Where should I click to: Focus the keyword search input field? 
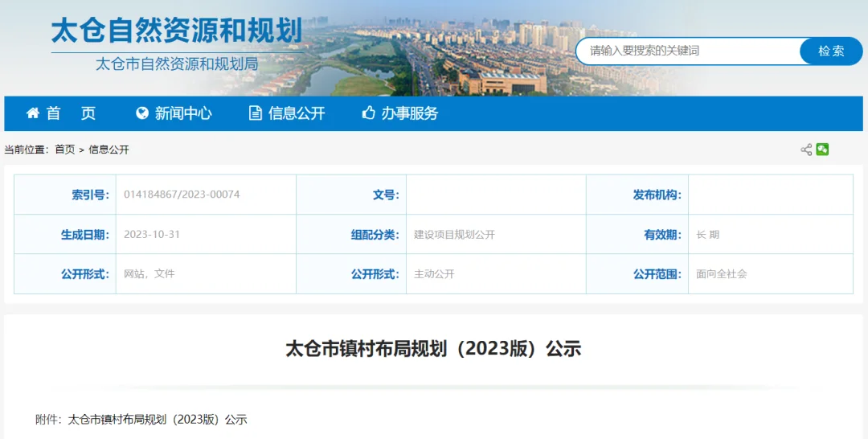[x=688, y=51]
